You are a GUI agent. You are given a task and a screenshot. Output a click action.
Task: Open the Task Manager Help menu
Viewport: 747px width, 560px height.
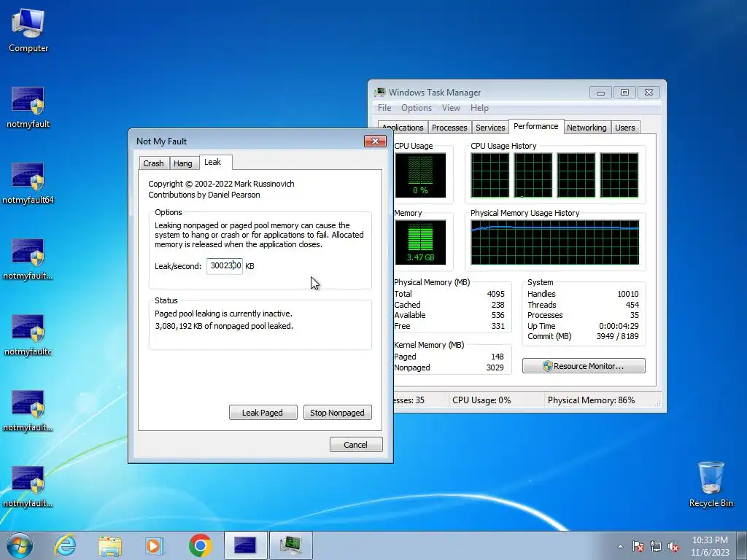tap(479, 108)
